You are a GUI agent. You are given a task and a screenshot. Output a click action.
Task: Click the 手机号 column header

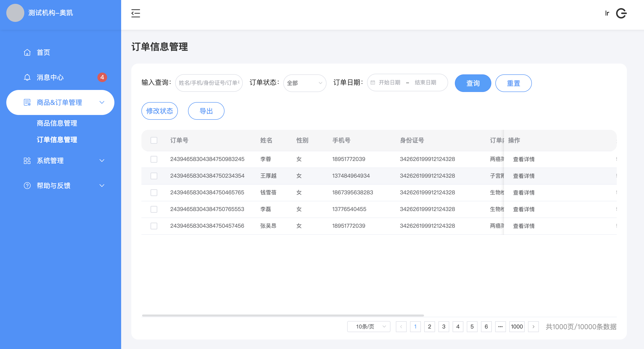341,140
